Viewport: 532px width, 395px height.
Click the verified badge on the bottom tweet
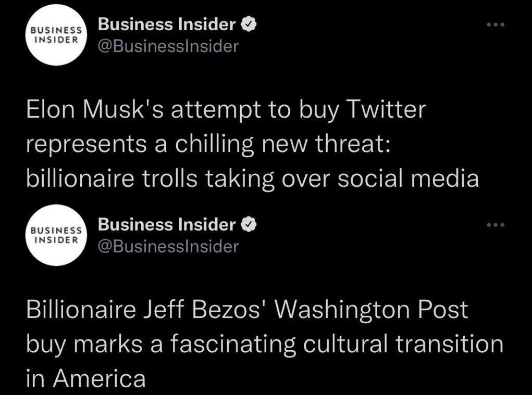coord(249,225)
